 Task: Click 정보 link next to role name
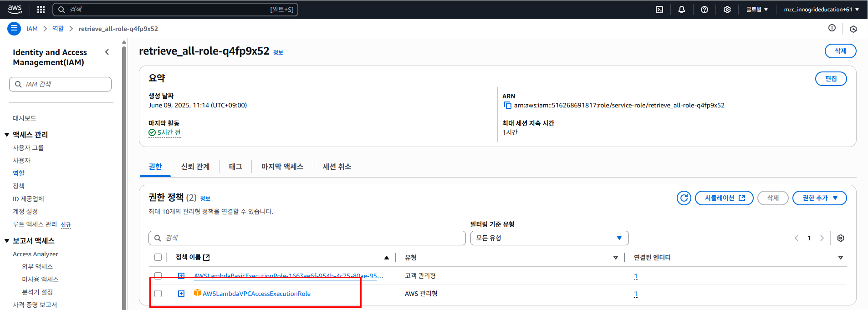coord(278,52)
